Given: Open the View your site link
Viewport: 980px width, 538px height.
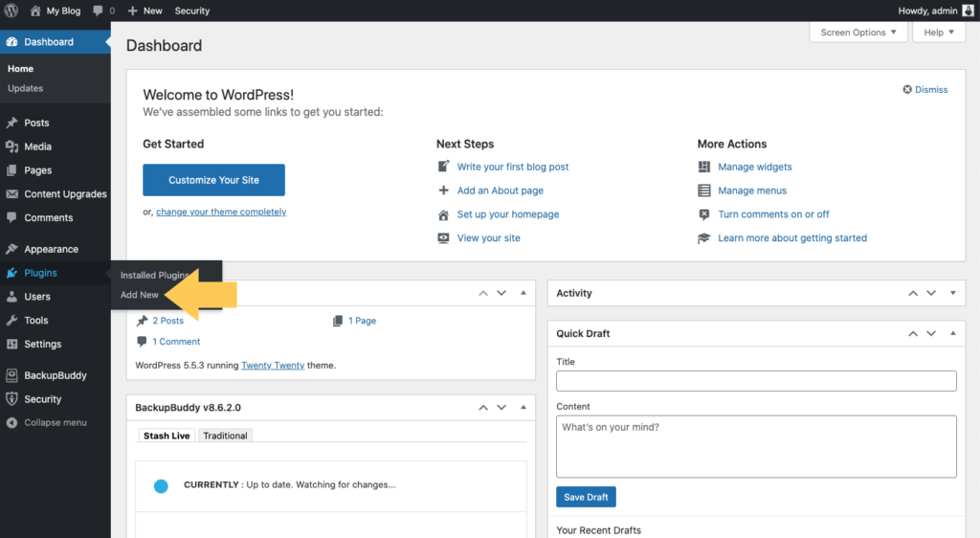Looking at the screenshot, I should pos(489,238).
